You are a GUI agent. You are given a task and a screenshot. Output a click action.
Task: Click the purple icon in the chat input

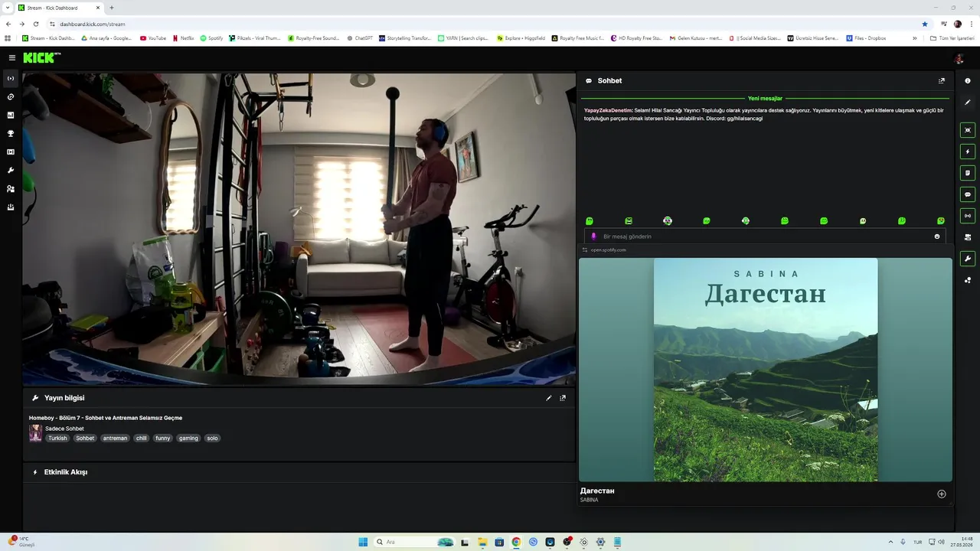593,236
